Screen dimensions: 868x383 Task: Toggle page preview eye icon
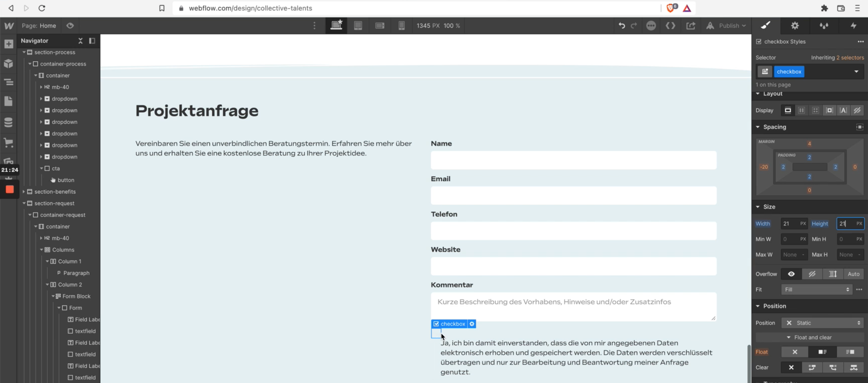click(x=70, y=26)
